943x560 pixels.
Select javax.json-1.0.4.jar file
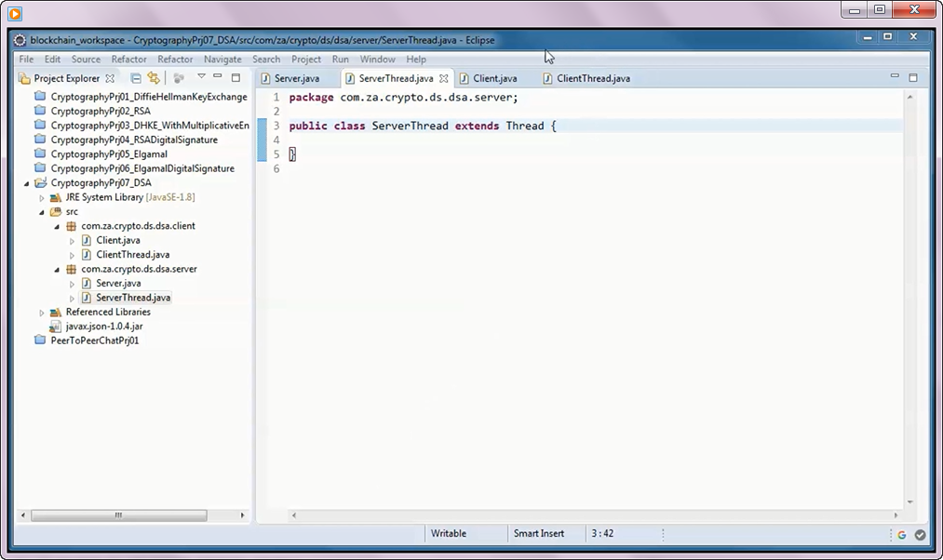(x=104, y=327)
